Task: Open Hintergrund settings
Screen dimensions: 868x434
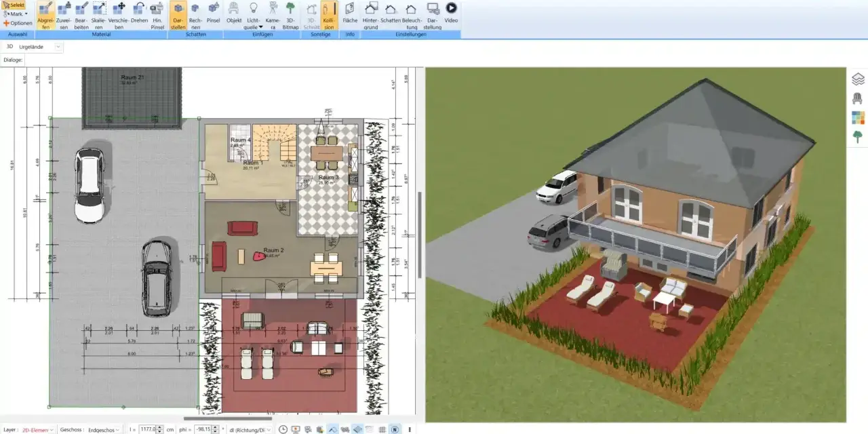Action: pyautogui.click(x=371, y=15)
